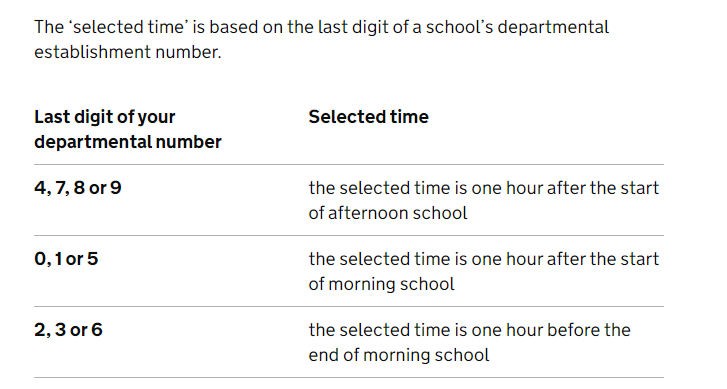Click the '4, 7, 8 or 9' row label
Screen dimensions: 727x389
coord(78,188)
